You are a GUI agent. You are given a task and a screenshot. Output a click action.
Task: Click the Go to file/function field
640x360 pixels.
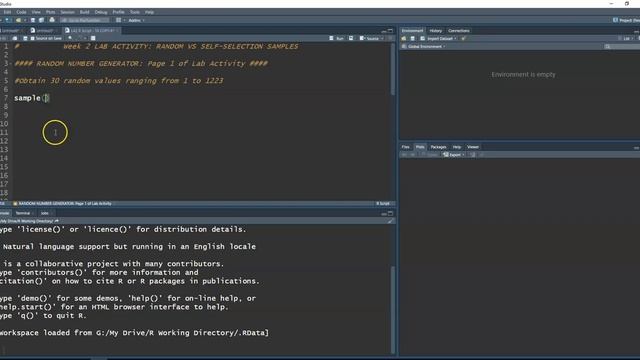pyautogui.click(x=84, y=20)
